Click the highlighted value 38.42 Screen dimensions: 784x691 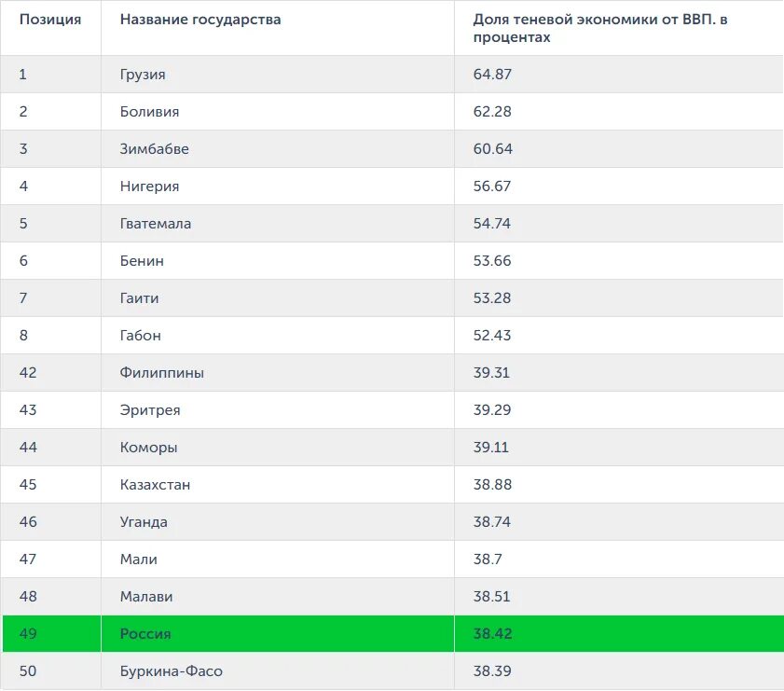tap(492, 634)
